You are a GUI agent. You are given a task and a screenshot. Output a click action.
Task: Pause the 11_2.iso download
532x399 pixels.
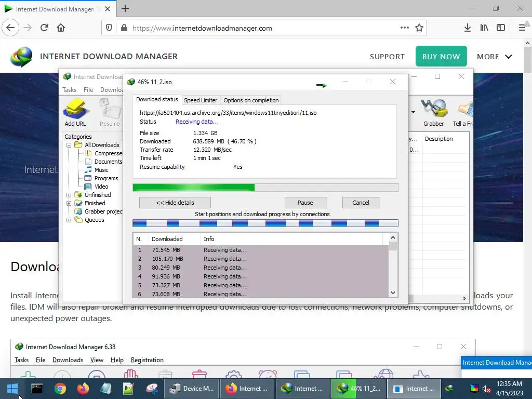305,203
